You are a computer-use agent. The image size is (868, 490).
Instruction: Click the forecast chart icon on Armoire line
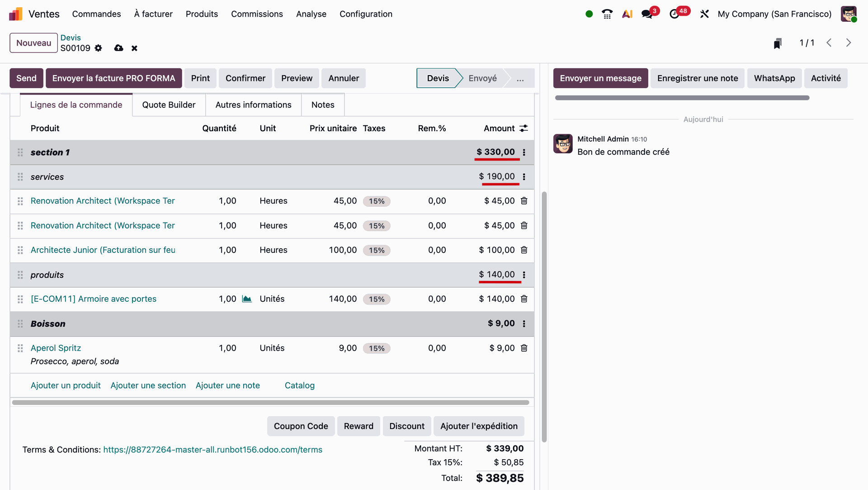coord(247,299)
